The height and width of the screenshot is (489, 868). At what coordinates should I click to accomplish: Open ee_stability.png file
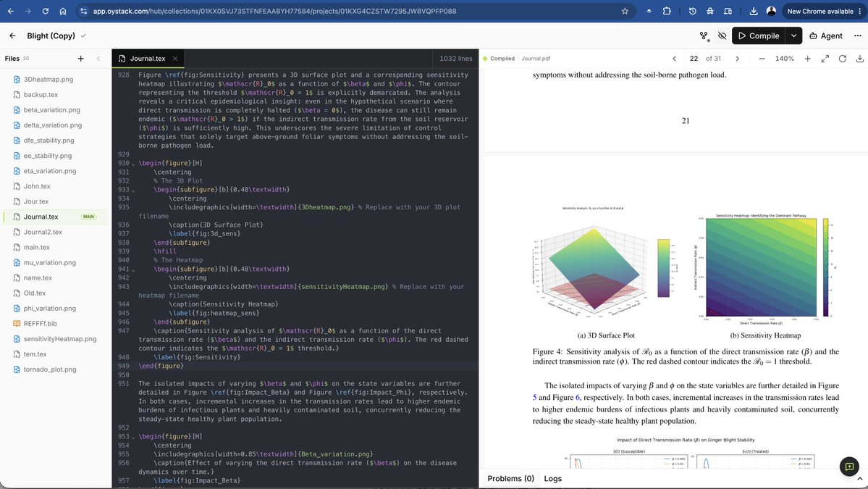[x=48, y=156]
